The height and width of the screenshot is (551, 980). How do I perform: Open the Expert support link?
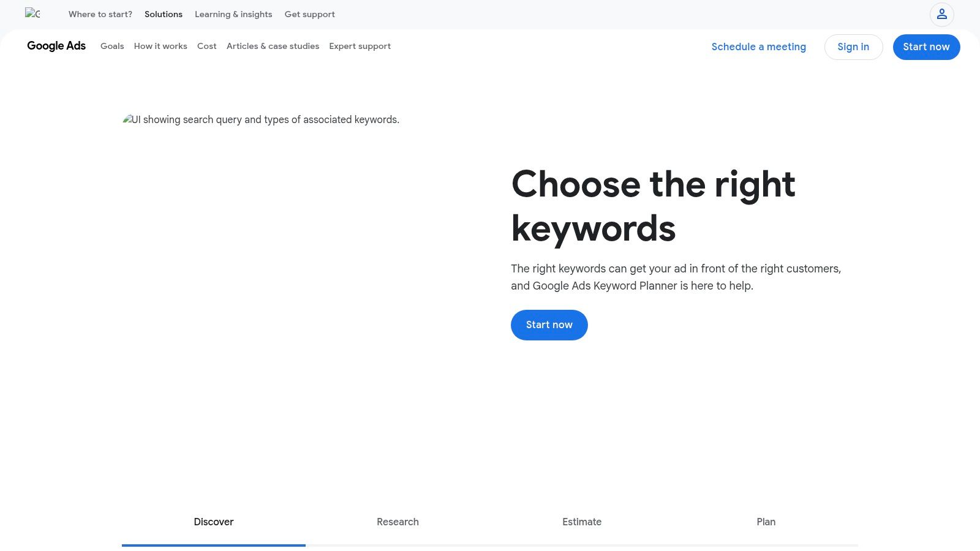point(360,46)
